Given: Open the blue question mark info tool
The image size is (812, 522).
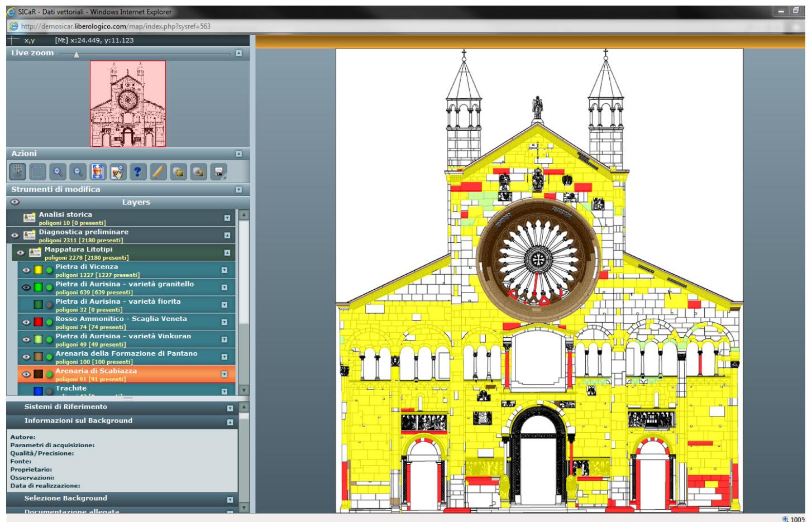Looking at the screenshot, I should tap(138, 172).
